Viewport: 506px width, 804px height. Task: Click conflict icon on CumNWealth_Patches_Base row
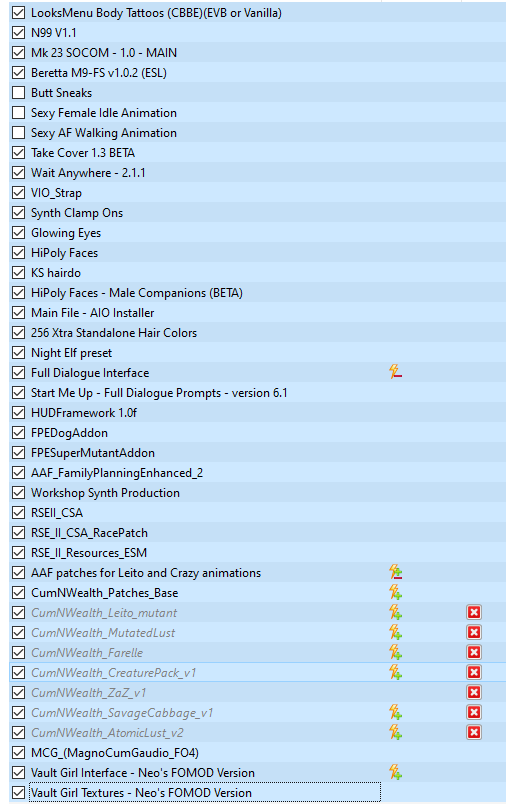[395, 592]
